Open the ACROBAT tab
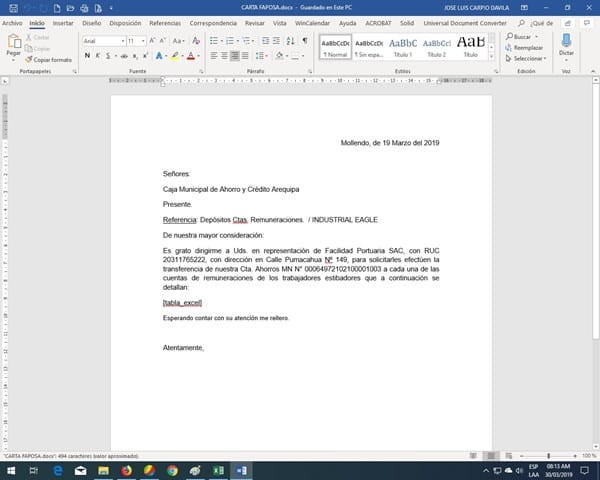 (x=378, y=23)
